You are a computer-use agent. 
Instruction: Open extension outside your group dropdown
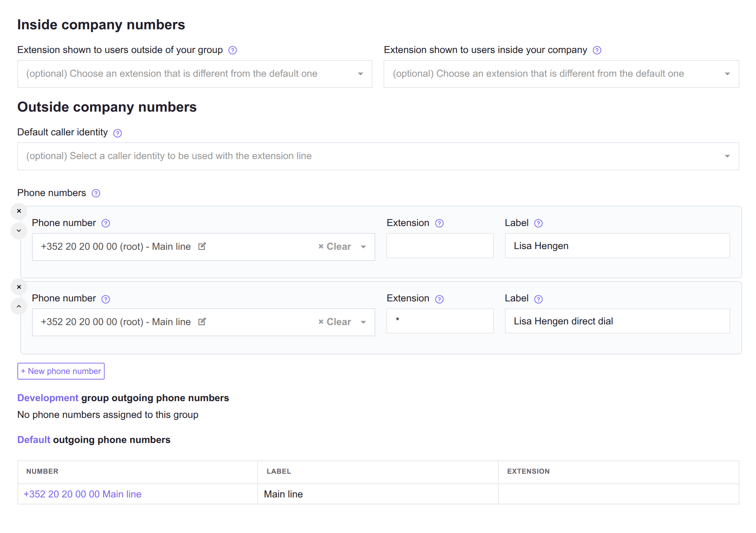[195, 74]
